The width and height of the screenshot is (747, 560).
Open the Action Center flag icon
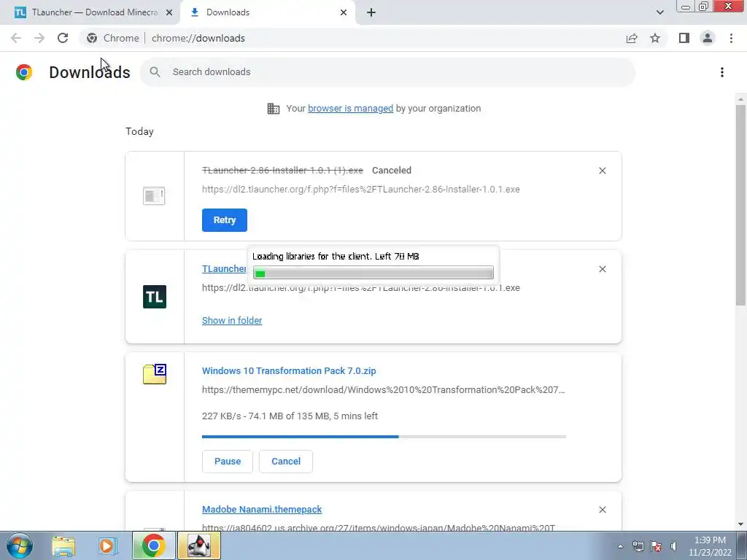[x=656, y=546]
